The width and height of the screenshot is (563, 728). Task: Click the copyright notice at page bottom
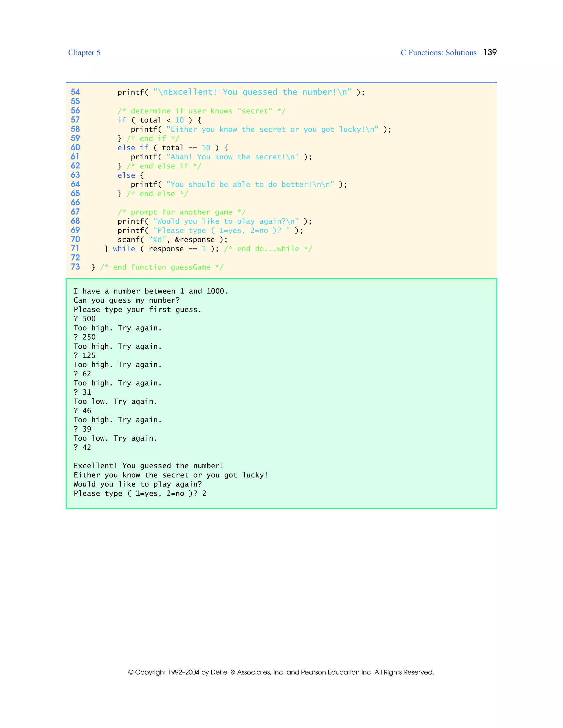point(281,672)
